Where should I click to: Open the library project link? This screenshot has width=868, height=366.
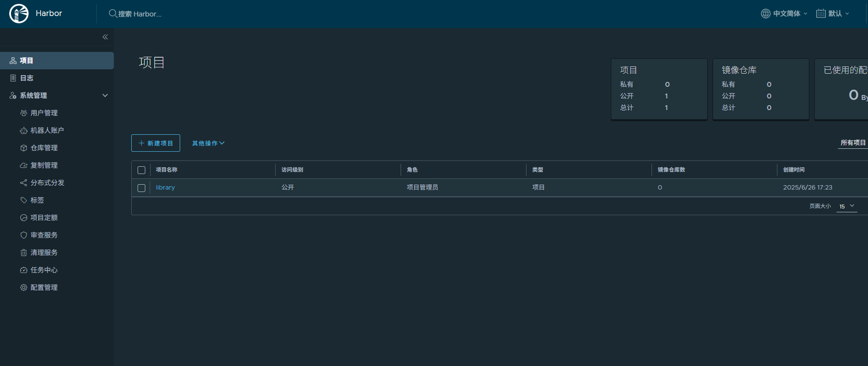tap(165, 188)
